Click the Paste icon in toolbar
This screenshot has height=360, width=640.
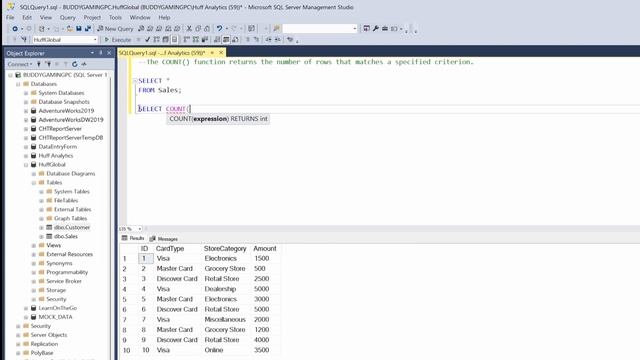207,29
